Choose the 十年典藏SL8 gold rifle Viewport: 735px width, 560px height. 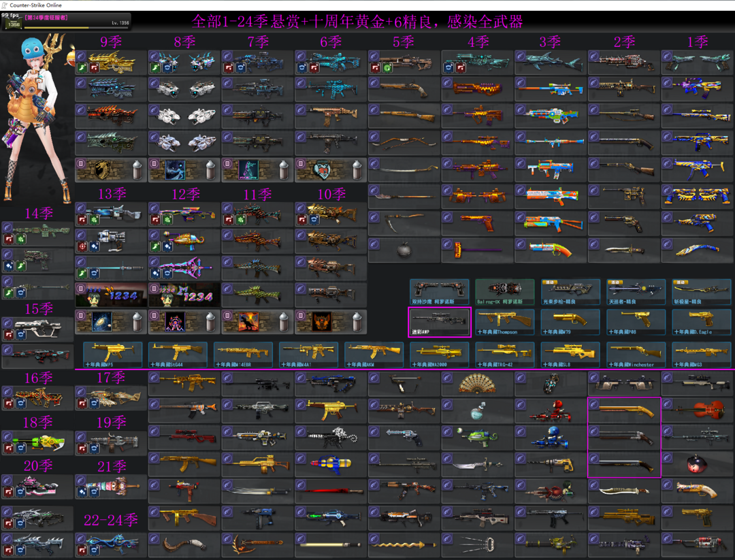(570, 355)
